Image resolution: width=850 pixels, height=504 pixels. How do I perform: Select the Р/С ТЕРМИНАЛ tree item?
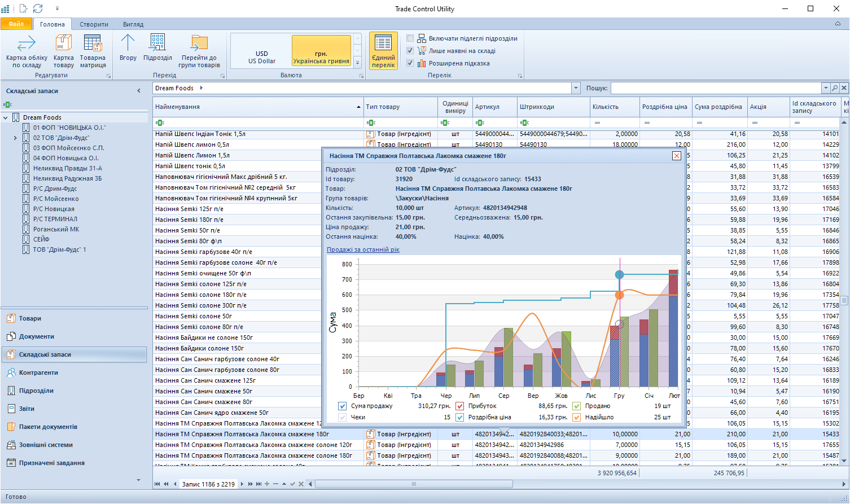55,219
